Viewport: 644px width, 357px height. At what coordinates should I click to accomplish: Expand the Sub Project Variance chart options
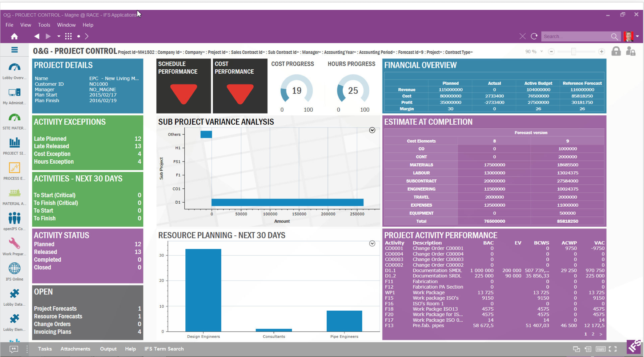click(x=372, y=130)
